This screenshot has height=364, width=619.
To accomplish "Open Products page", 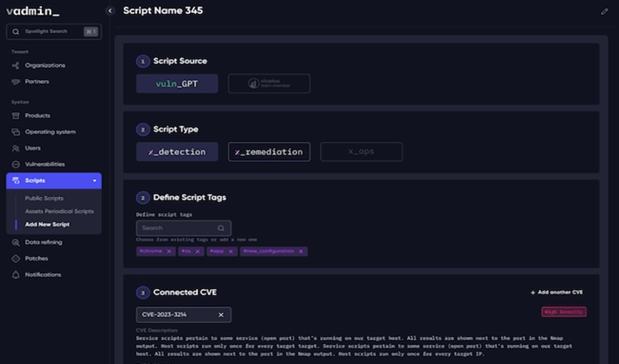I will click(37, 116).
